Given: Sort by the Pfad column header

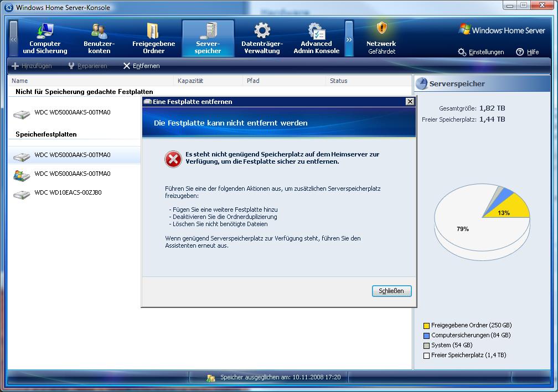Looking at the screenshot, I should coord(284,81).
